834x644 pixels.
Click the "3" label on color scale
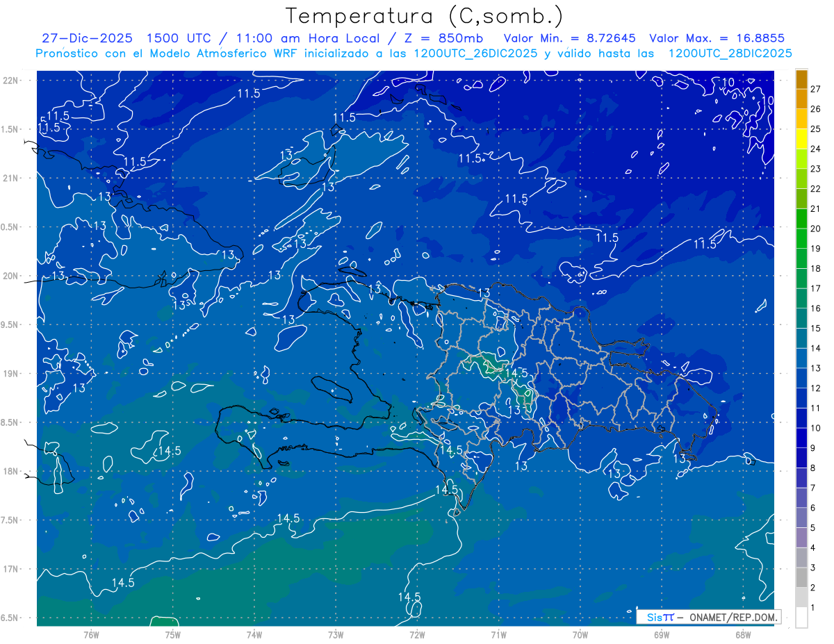coord(813,568)
